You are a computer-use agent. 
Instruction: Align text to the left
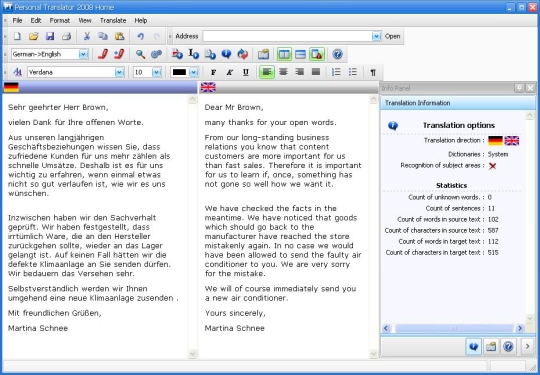[267, 72]
